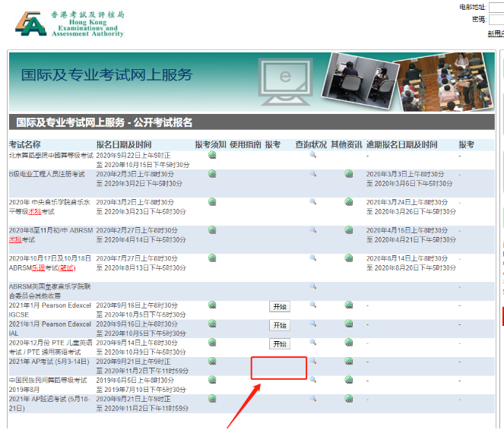
Task: Open exam notice icon for 北京舞蹈学院中国舞等级考试
Action: (212, 155)
